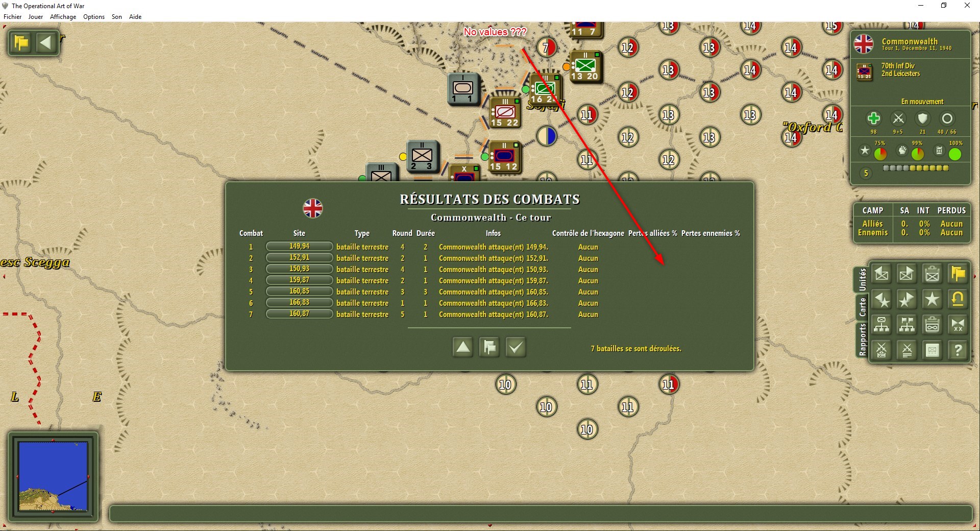Screen dimensions: 980x531
Task: Click the green cross health icon
Action: pyautogui.click(x=873, y=118)
